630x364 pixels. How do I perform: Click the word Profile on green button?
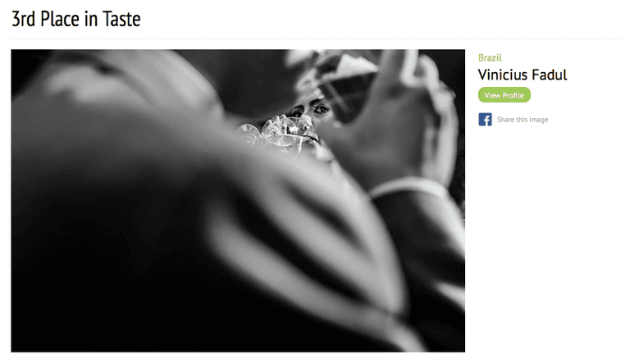pos(513,96)
